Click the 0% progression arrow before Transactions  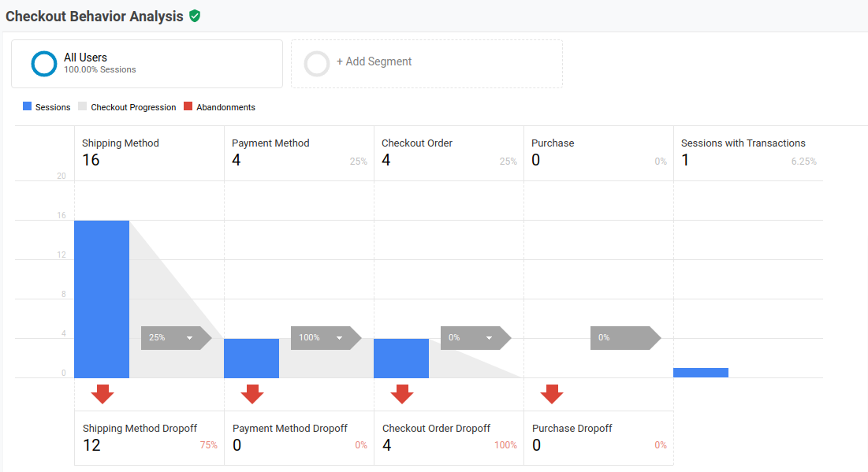coord(624,338)
